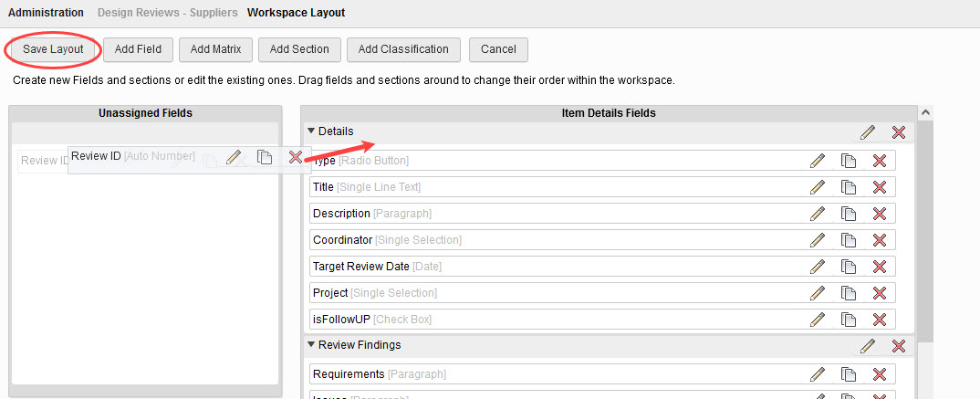The width and height of the screenshot is (980, 399).
Task: Copy the Requirements field
Action: pos(848,374)
